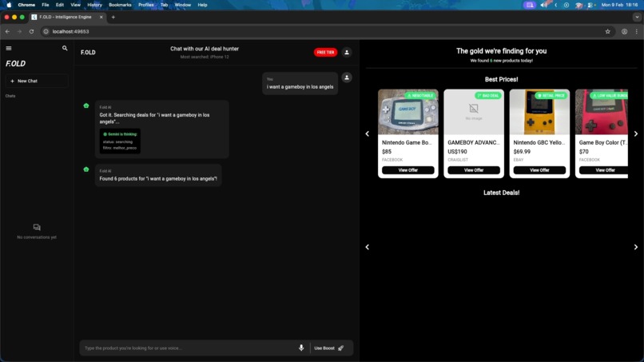Go to next Best Prices items

(x=636, y=133)
